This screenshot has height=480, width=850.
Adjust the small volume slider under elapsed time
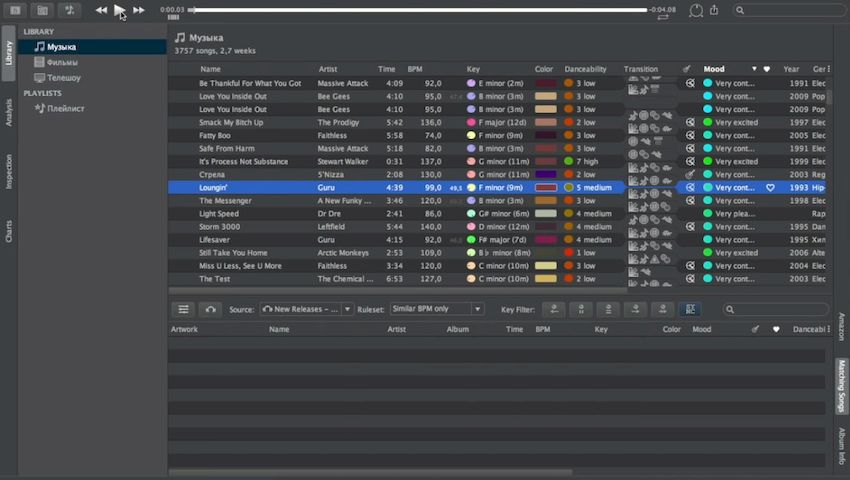[x=173, y=17]
